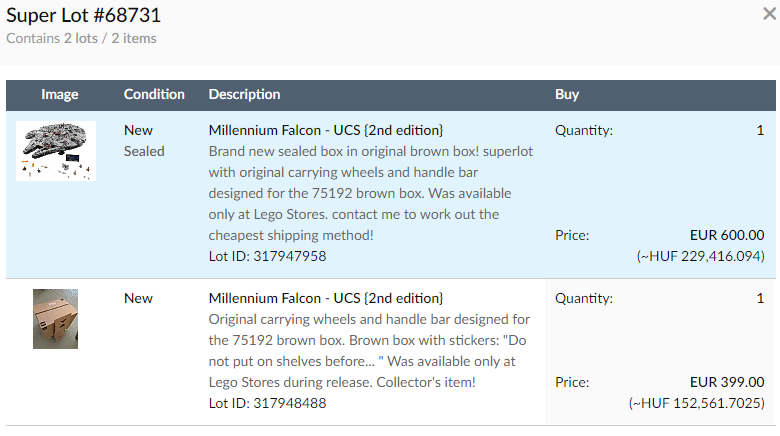Screen dimensions: 780x436
Task: Click the HUF 229,416.094 converted price
Action: (700, 256)
